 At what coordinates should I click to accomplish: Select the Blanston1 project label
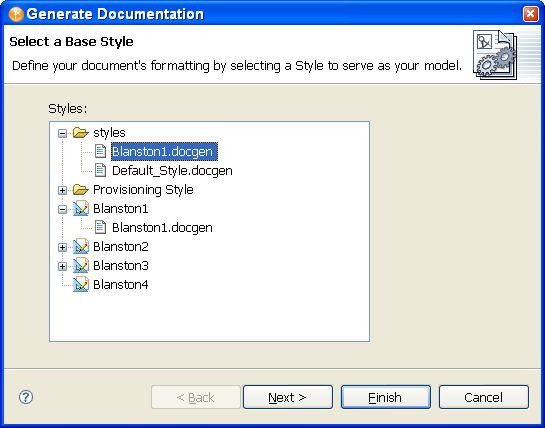pyautogui.click(x=121, y=209)
